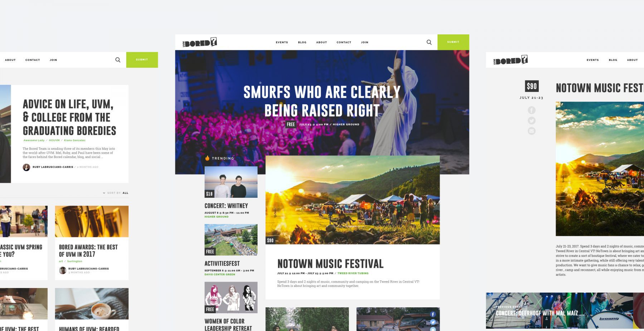Image resolution: width=644 pixels, height=331 pixels.
Task: Open the ActivitiesFest aerial thumbnail
Action: coord(231,240)
